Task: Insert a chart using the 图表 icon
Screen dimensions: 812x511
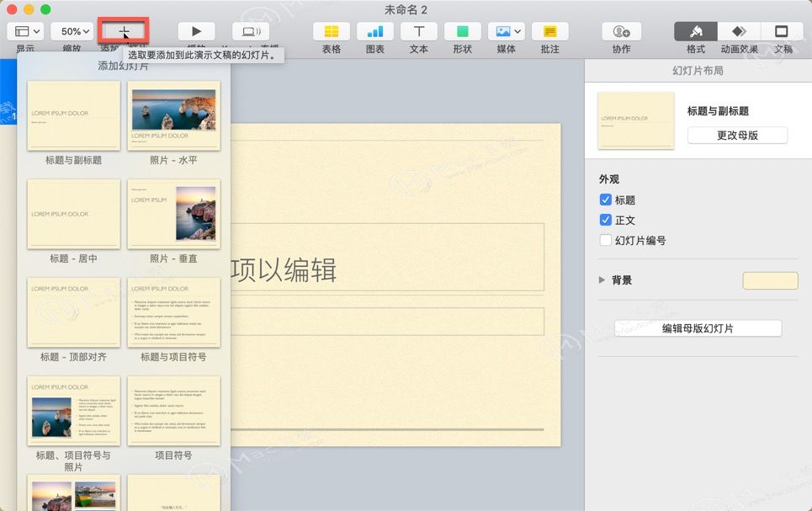Action: click(375, 31)
